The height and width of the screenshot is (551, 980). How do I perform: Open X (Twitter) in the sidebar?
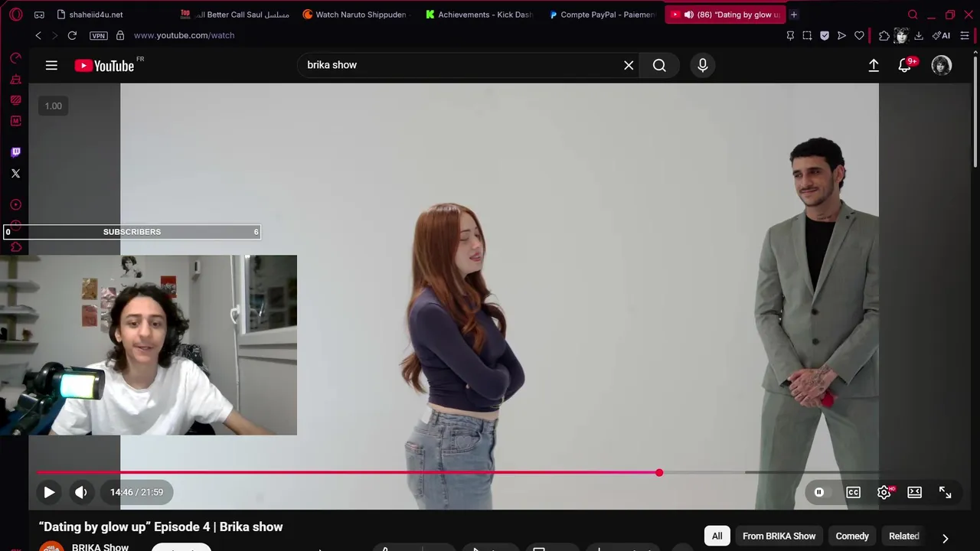(x=15, y=174)
